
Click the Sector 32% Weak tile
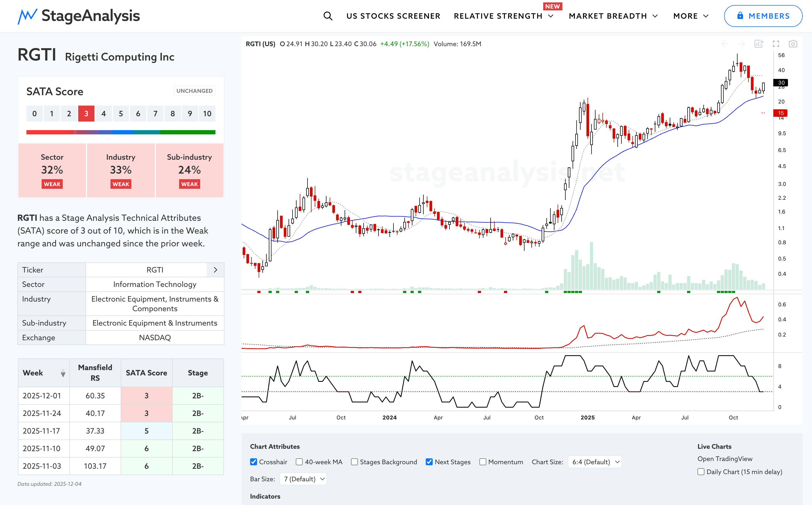pyautogui.click(x=52, y=170)
